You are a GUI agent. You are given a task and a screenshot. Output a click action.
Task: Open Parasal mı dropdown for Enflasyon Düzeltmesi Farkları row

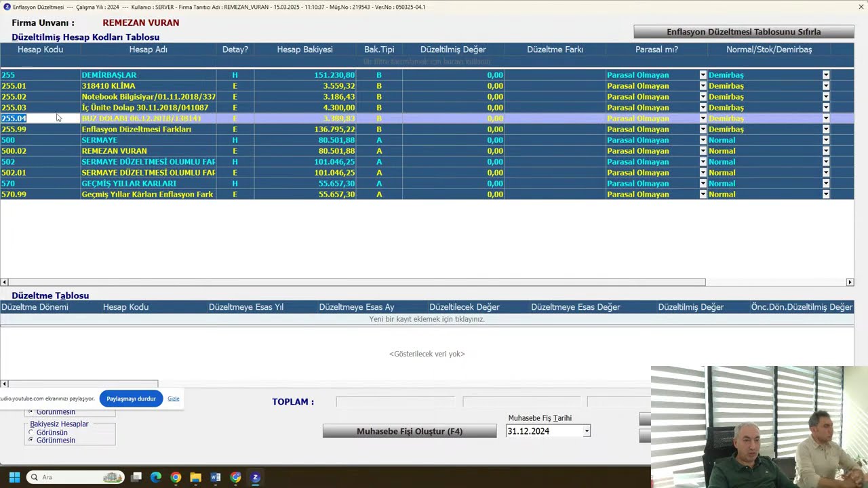(x=703, y=129)
